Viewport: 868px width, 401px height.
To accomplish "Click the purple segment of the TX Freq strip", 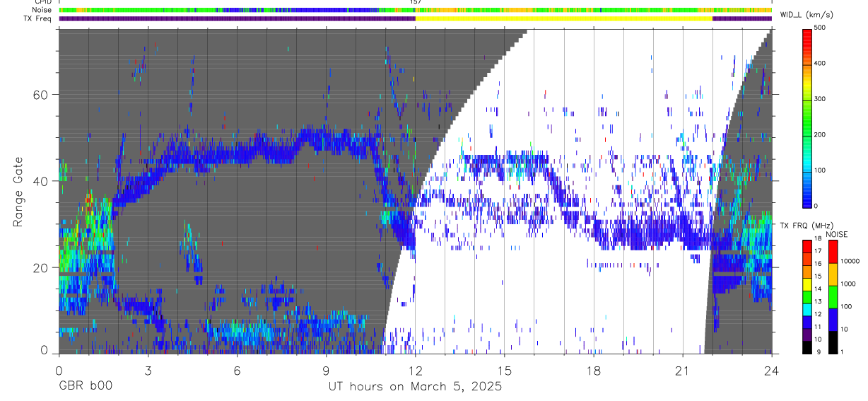I will 237,18.
